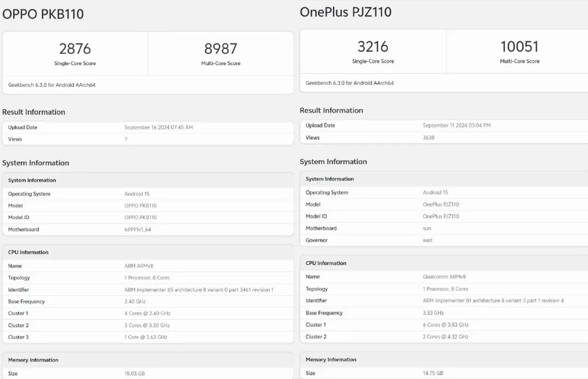Select upload date September 16 2024 07:45 AM
This screenshot has width=588, height=379.
click(158, 127)
